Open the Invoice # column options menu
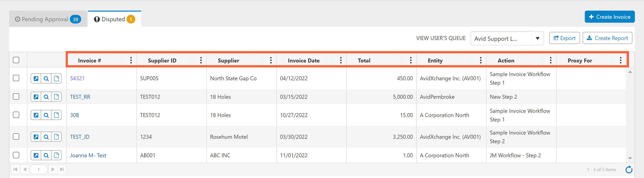 (x=131, y=60)
